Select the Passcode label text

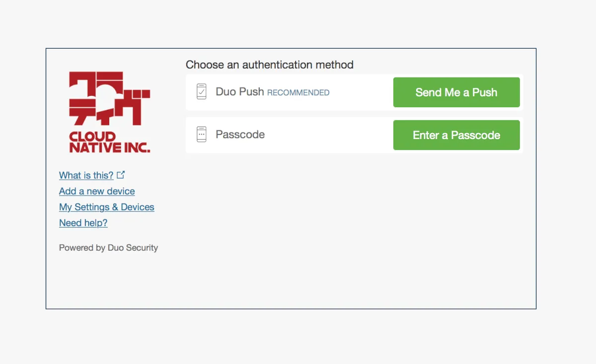(240, 135)
